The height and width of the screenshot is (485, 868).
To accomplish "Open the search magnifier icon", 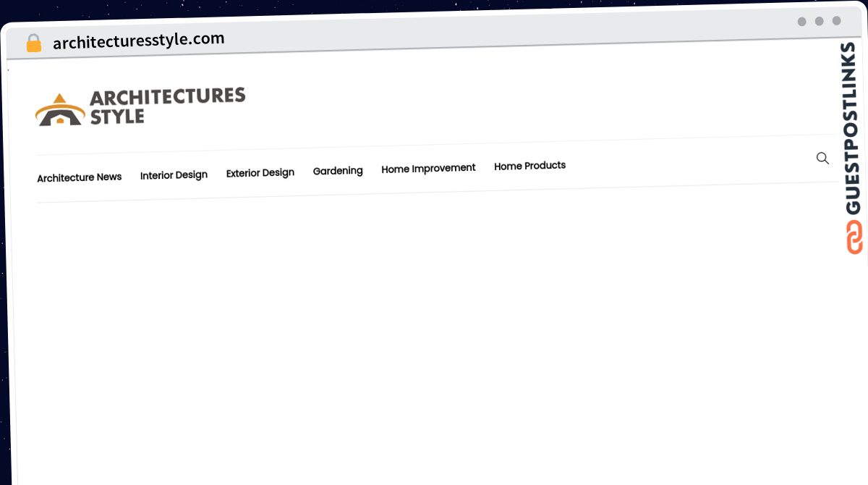I will tap(822, 158).
